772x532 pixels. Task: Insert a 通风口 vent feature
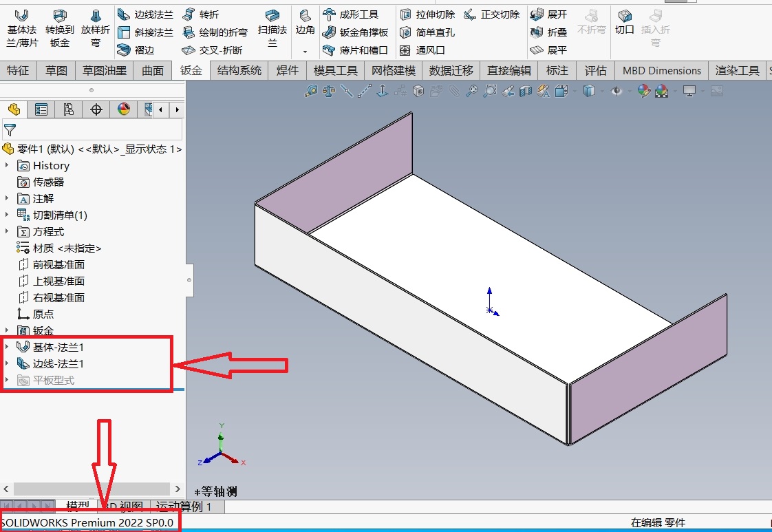coord(422,50)
